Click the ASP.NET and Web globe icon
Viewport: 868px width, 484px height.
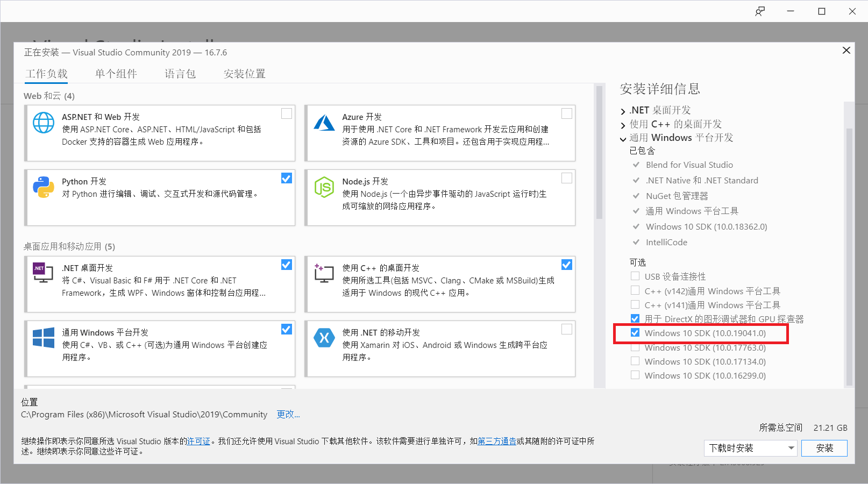(44, 123)
